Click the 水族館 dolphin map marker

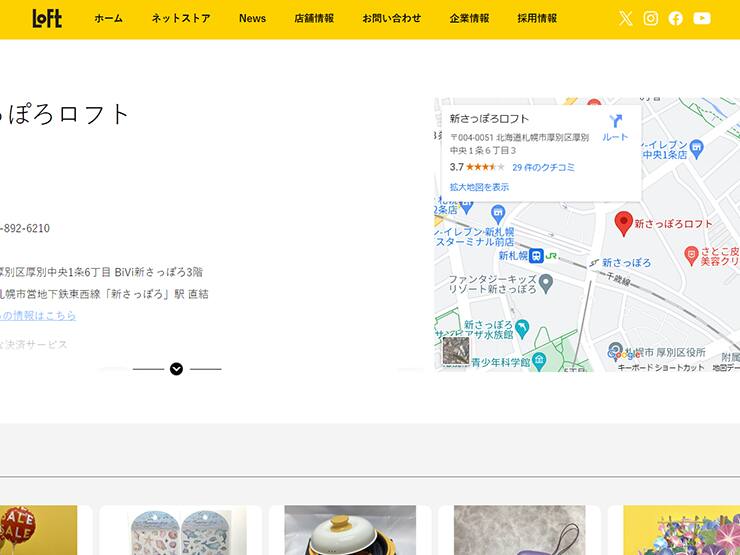click(x=522, y=329)
